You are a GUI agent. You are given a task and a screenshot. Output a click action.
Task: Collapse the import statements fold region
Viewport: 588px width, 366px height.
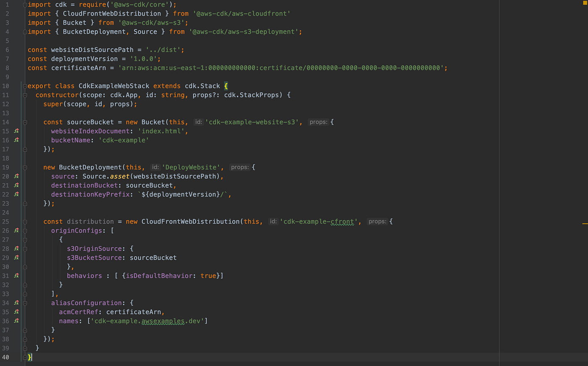tap(24, 5)
